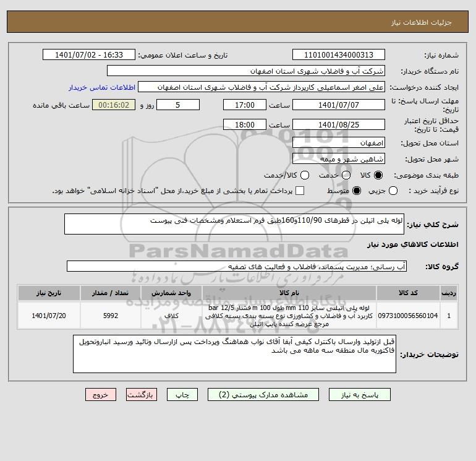Viewport: 476px width, 461px height.
Task: Click the remaining time 00:16:02 field
Action: (x=114, y=105)
